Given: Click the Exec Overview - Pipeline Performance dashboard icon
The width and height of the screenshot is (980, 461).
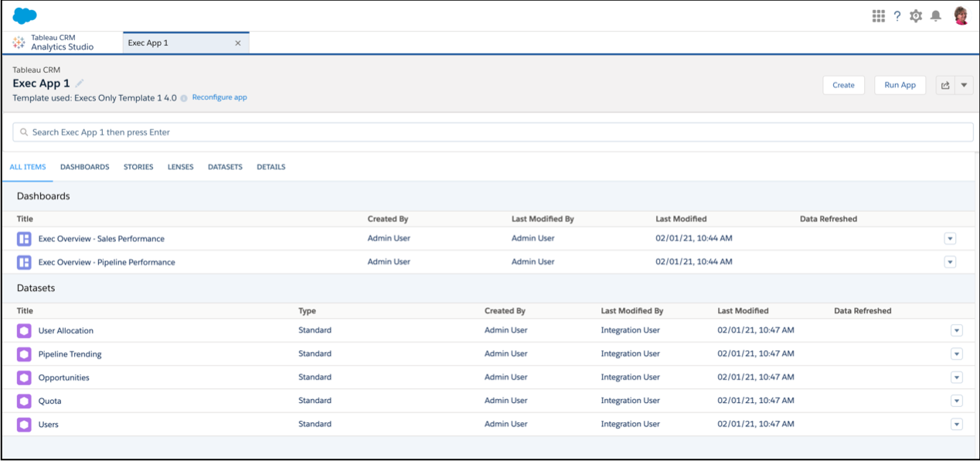Looking at the screenshot, I should (24, 262).
